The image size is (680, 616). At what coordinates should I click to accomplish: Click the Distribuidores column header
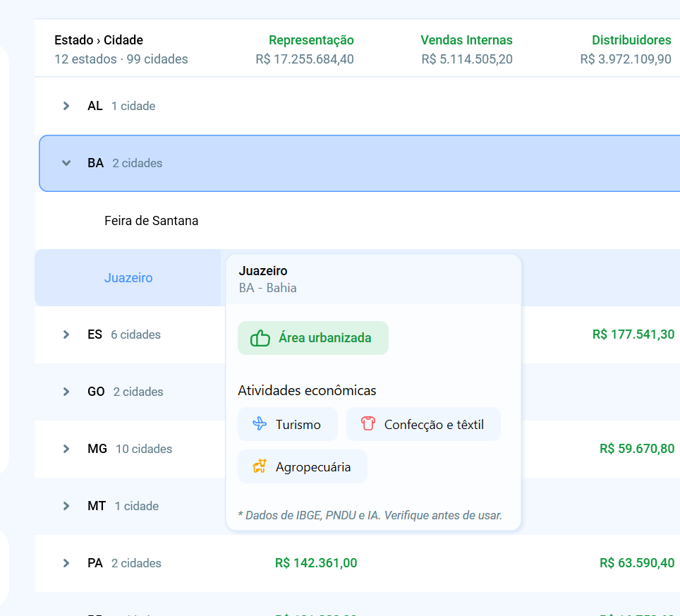[x=631, y=40]
